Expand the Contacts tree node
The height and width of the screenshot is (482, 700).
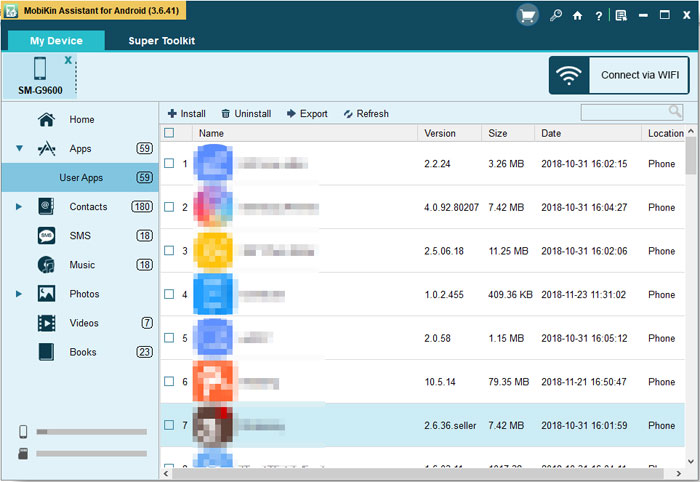tap(19, 207)
